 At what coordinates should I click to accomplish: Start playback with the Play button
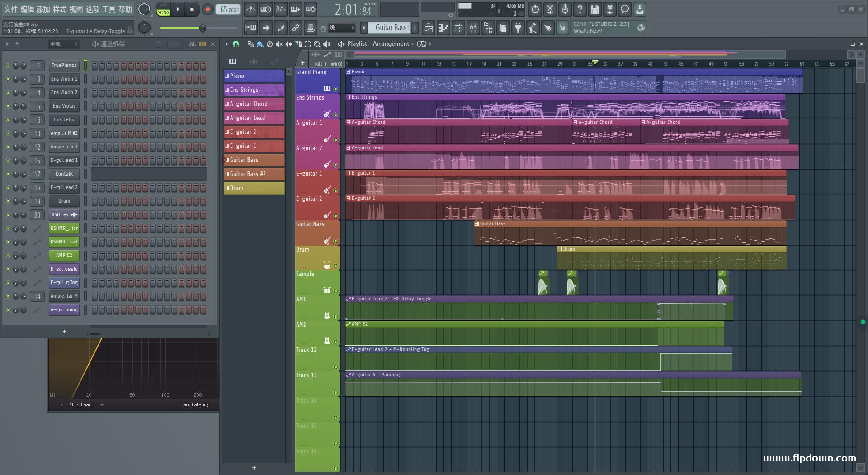[x=178, y=9]
